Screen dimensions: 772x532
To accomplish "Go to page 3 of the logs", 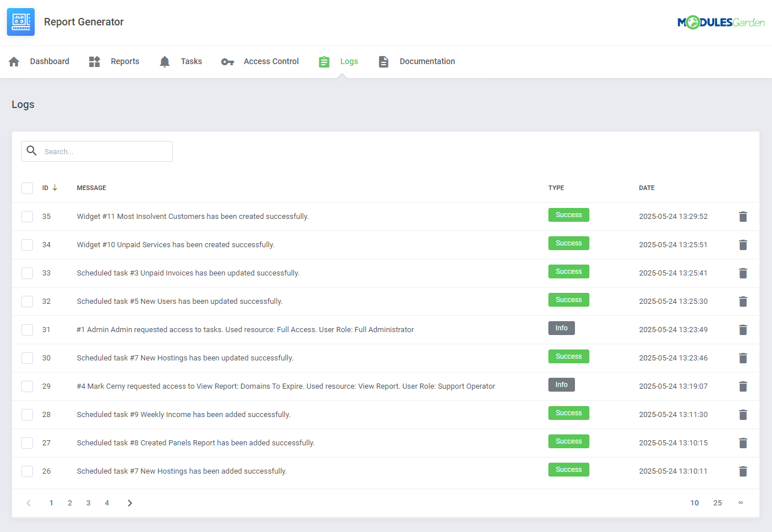I will click(x=88, y=503).
